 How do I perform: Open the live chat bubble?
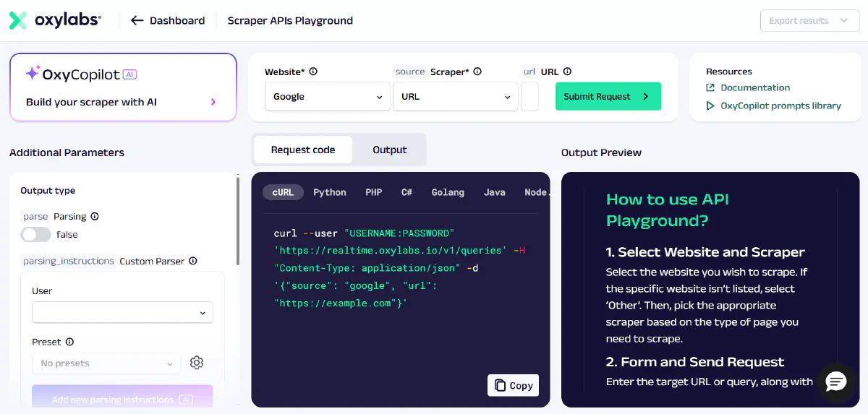coord(836,383)
